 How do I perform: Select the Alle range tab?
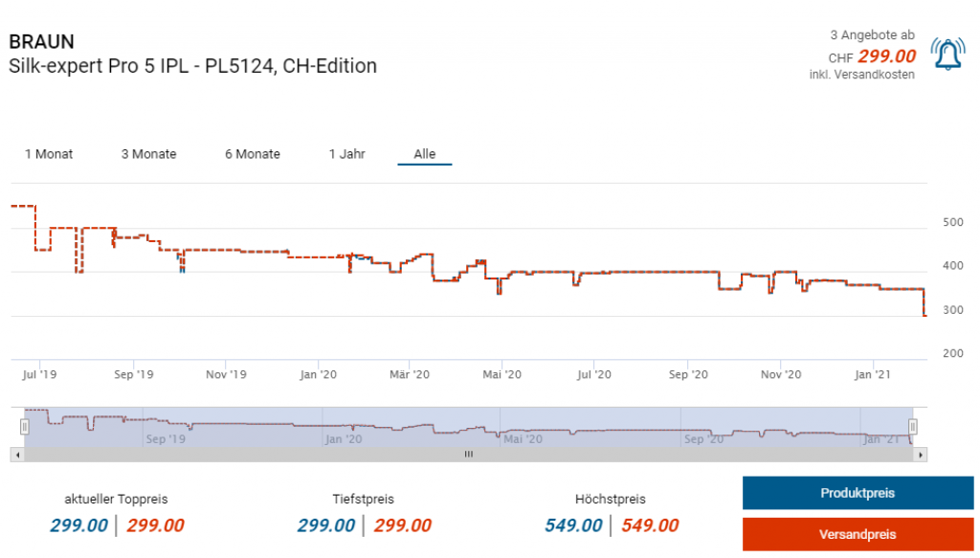coord(424,154)
